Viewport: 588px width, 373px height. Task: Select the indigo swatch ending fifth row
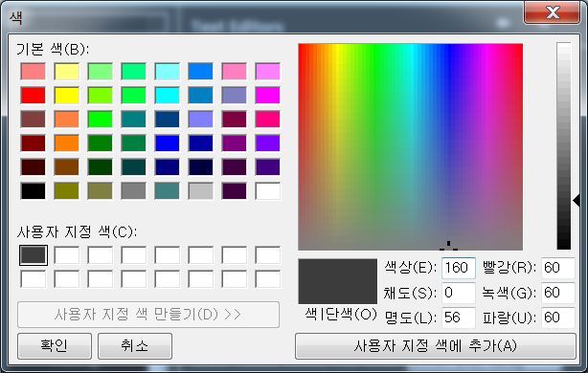coord(268,167)
